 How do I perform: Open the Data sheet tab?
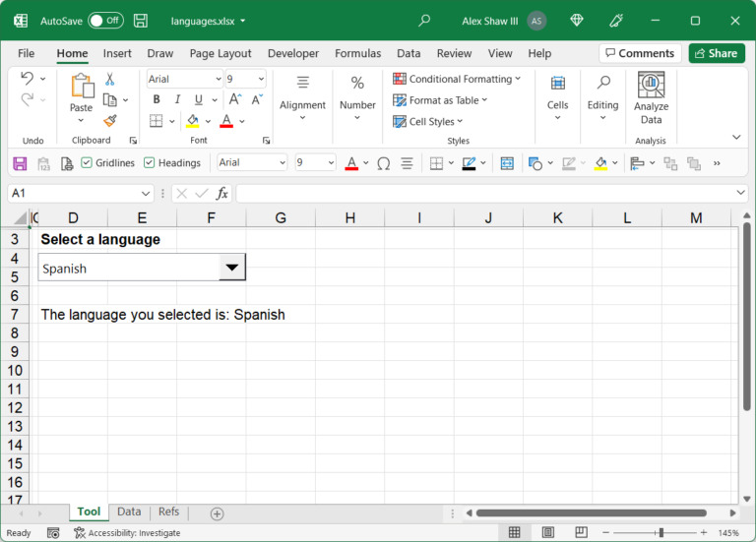click(129, 512)
